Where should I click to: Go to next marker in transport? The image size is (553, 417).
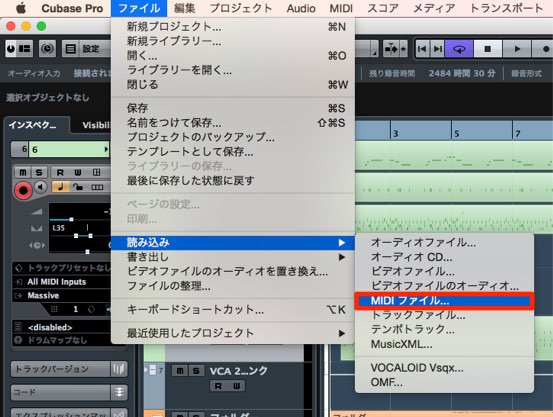(x=437, y=49)
